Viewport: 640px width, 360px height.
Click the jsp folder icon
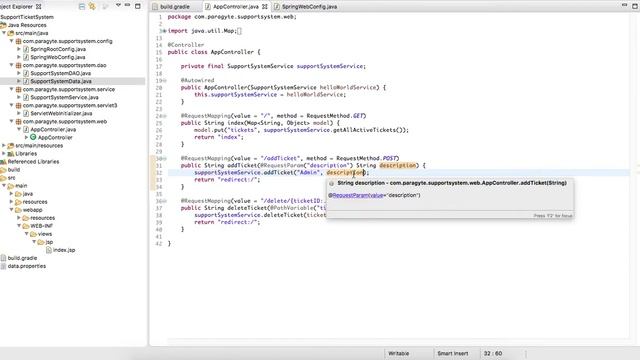point(41,242)
